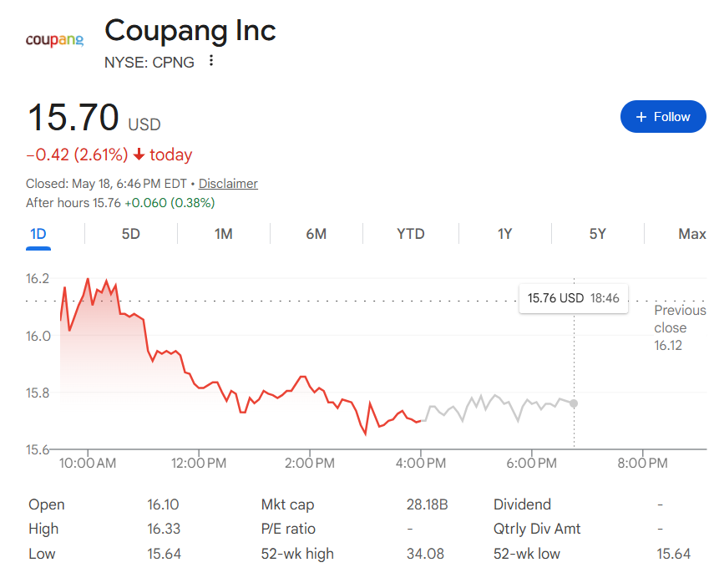The width and height of the screenshot is (714, 588).
Task: Click the Coupang logo
Action: (x=54, y=40)
